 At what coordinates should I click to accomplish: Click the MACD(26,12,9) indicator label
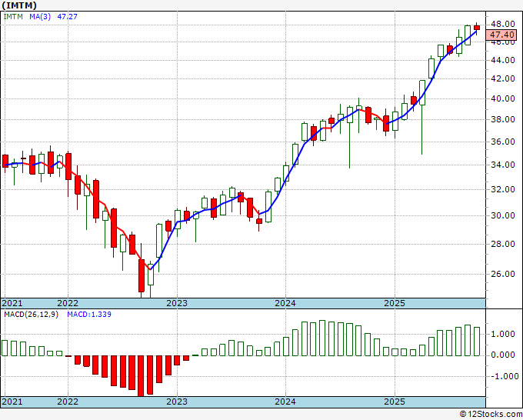coord(31,315)
